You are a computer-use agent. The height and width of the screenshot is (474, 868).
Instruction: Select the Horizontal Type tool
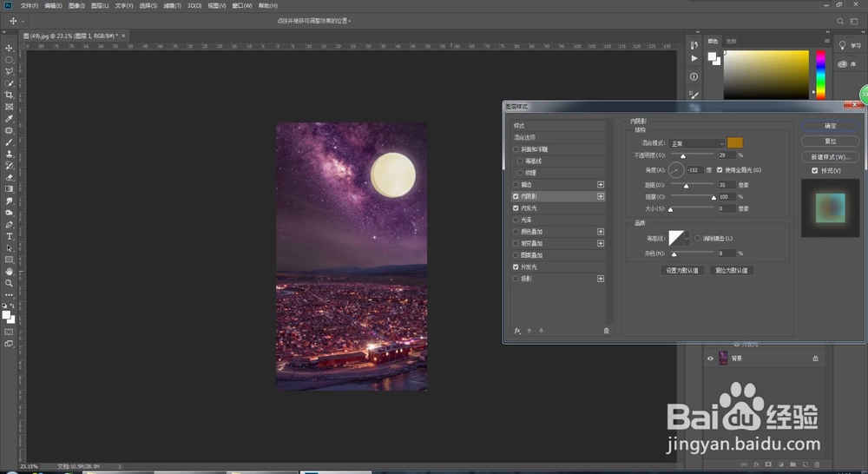click(9, 236)
